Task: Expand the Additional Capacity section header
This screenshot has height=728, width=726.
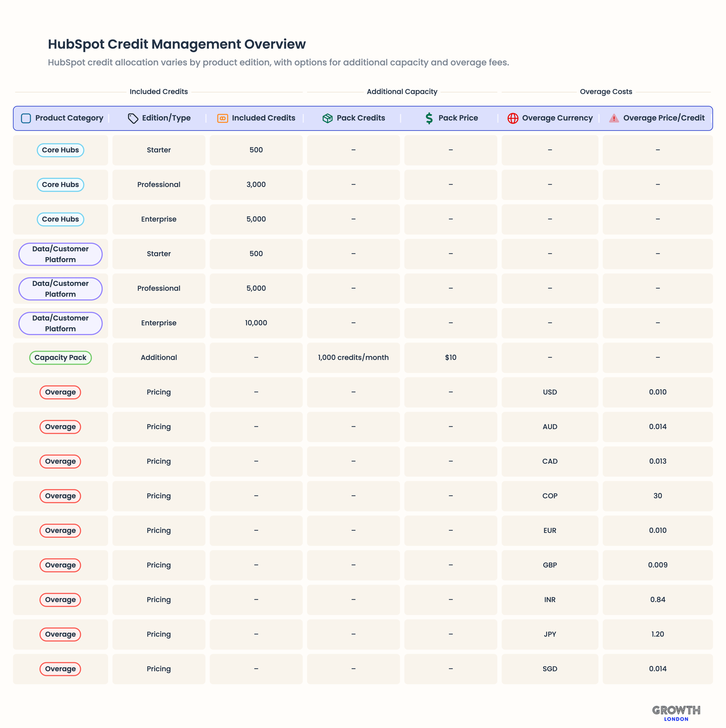Action: (402, 92)
